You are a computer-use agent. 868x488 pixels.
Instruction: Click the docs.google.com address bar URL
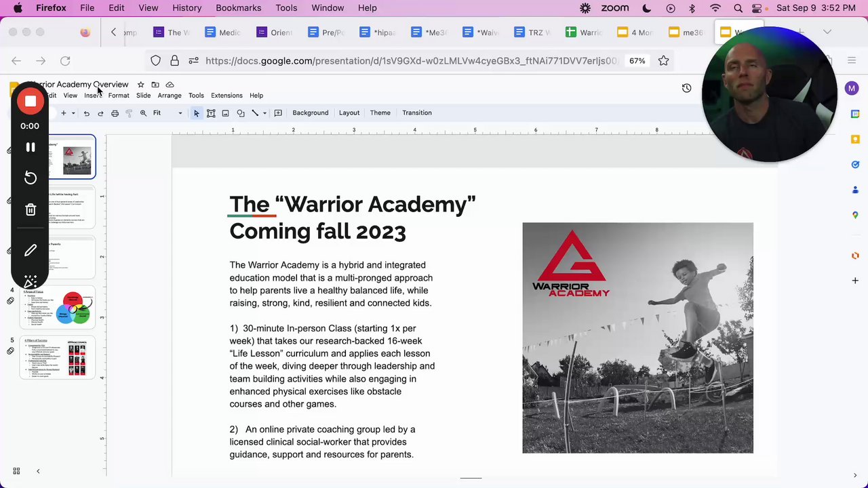411,61
